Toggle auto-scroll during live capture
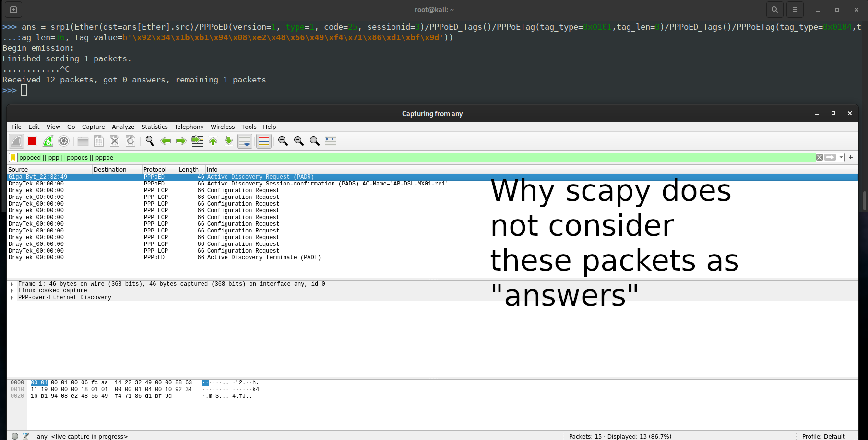Viewport: 868px width, 440px height. click(x=245, y=141)
